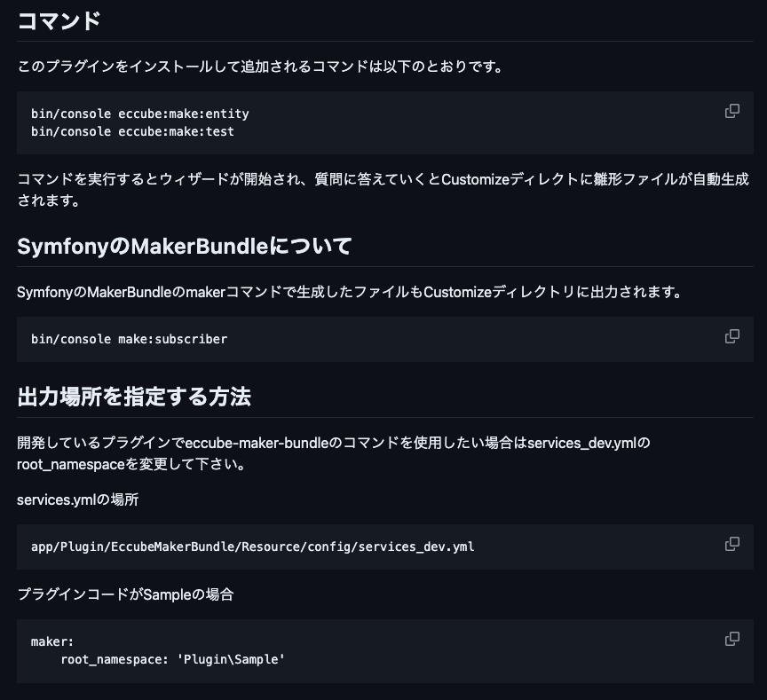The width and height of the screenshot is (767, 700).
Task: Click the root_namespaceを変更して下さい text
Action: pyautogui.click(x=132, y=464)
